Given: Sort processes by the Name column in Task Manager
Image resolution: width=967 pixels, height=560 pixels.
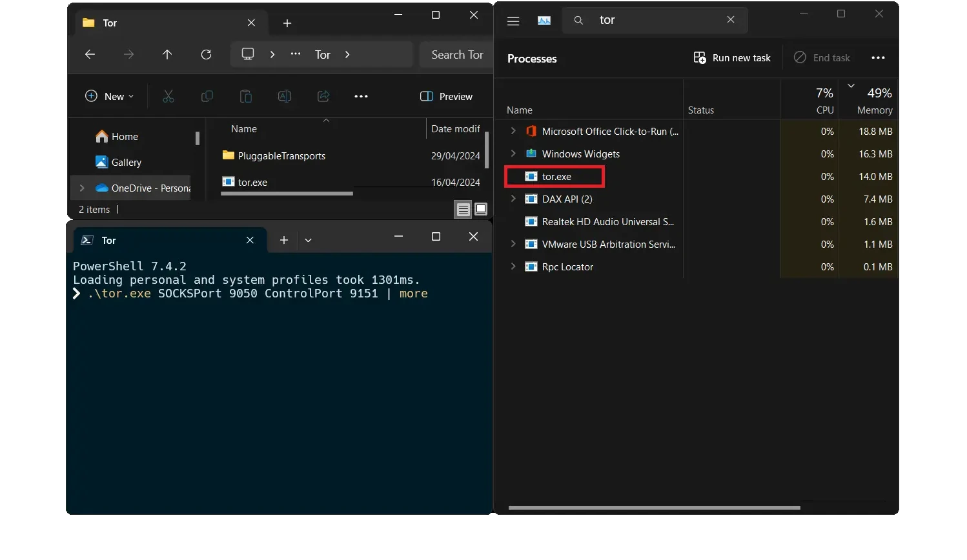Looking at the screenshot, I should click(520, 110).
